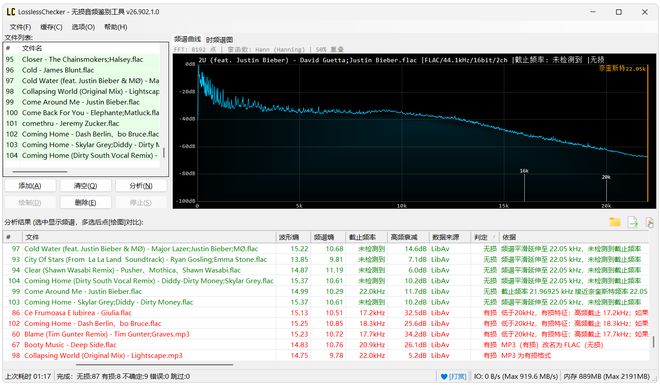This screenshot has height=385, width=660.
Task: Click the [打赏] donate link
Action: point(458,376)
